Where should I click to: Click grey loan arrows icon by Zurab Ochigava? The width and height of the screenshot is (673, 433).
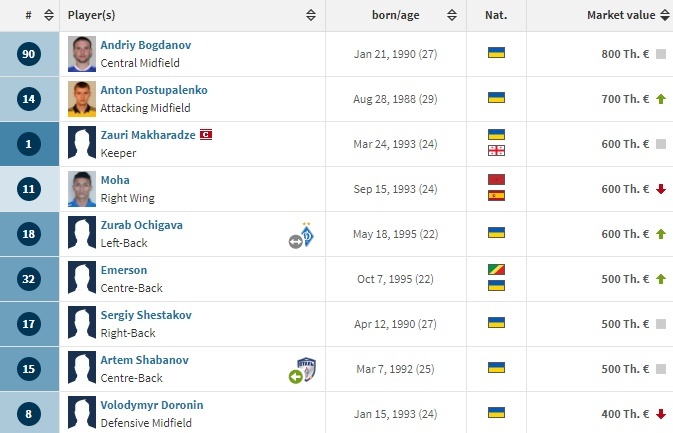(295, 241)
